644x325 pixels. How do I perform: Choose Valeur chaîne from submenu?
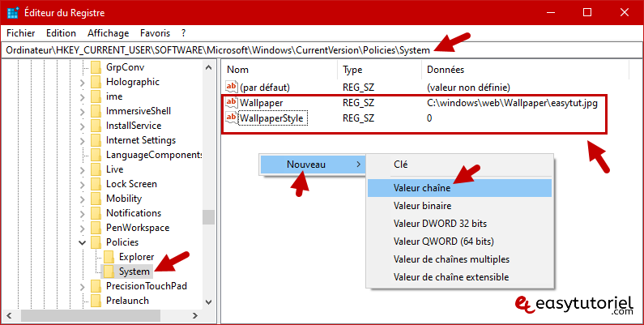pos(459,188)
